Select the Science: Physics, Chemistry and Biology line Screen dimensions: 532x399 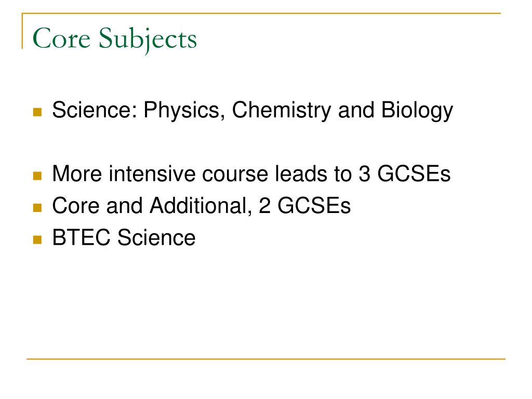(252, 111)
